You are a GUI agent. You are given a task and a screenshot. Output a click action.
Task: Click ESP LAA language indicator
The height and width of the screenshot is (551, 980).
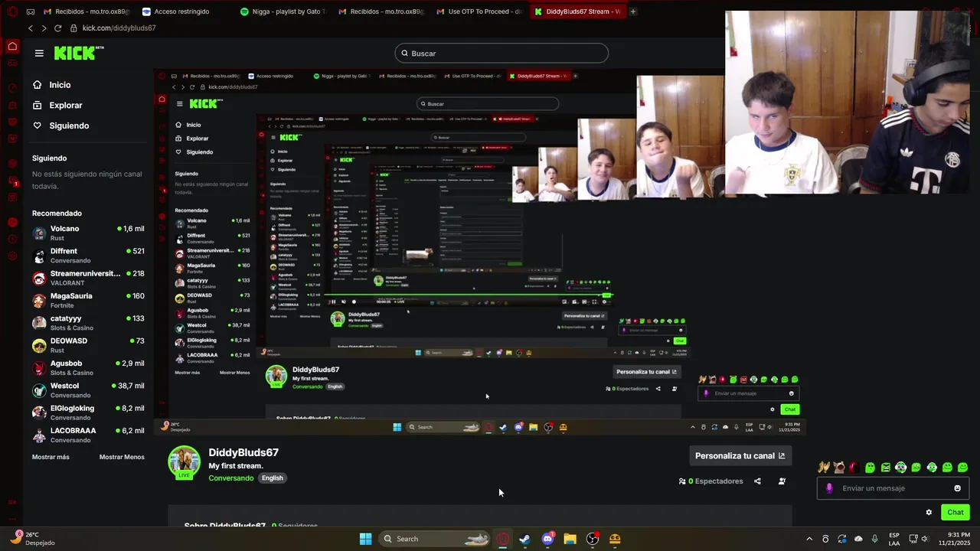coord(894,539)
